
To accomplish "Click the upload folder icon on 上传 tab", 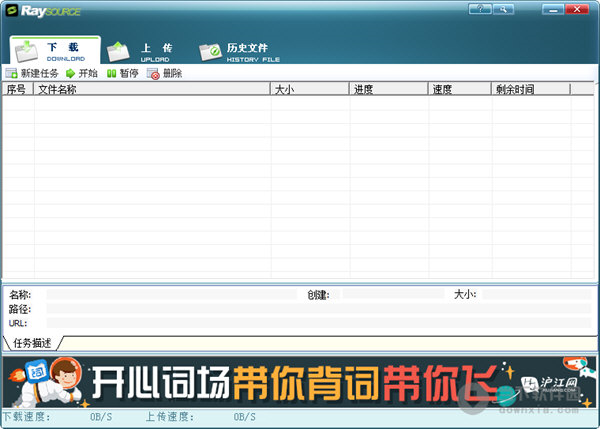I will click(x=118, y=52).
